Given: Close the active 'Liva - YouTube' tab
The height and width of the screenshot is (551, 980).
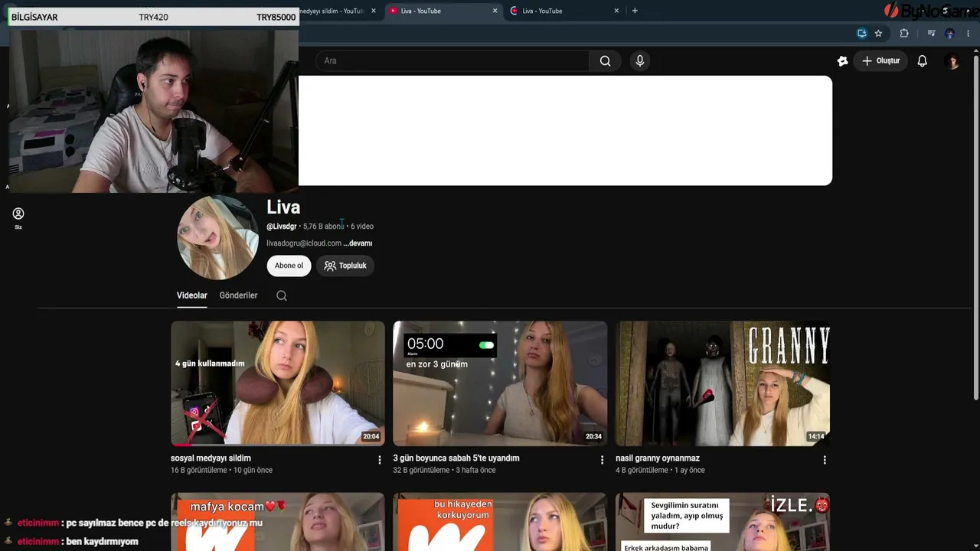Looking at the screenshot, I should tap(495, 11).
